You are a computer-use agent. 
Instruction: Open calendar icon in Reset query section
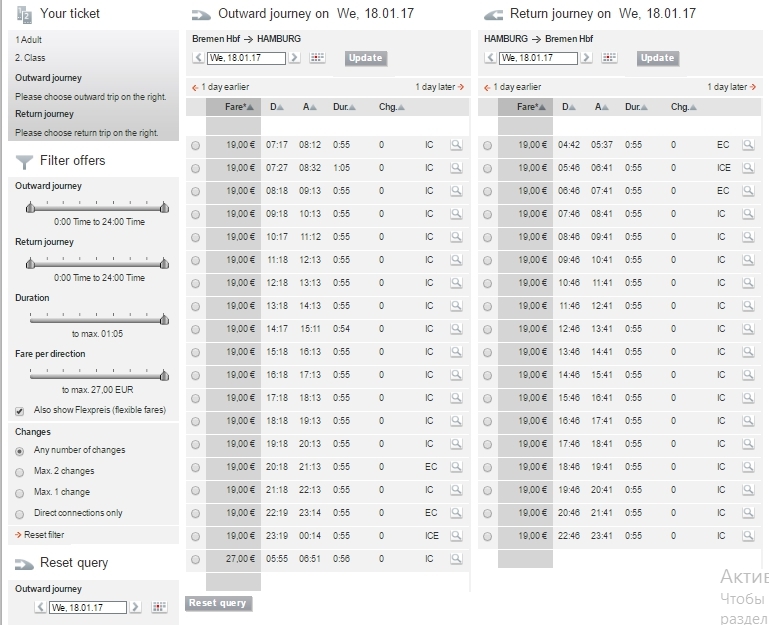pos(159,607)
